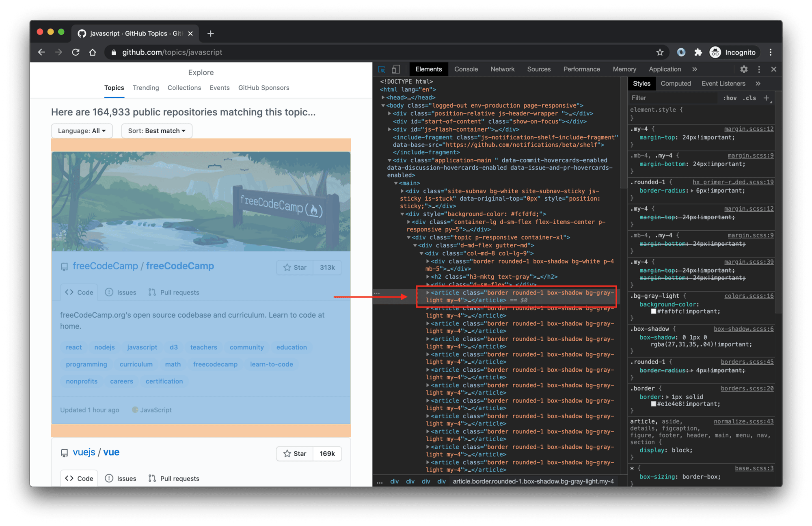Open the Language: All dropdown
The height and width of the screenshot is (526, 812).
point(81,131)
